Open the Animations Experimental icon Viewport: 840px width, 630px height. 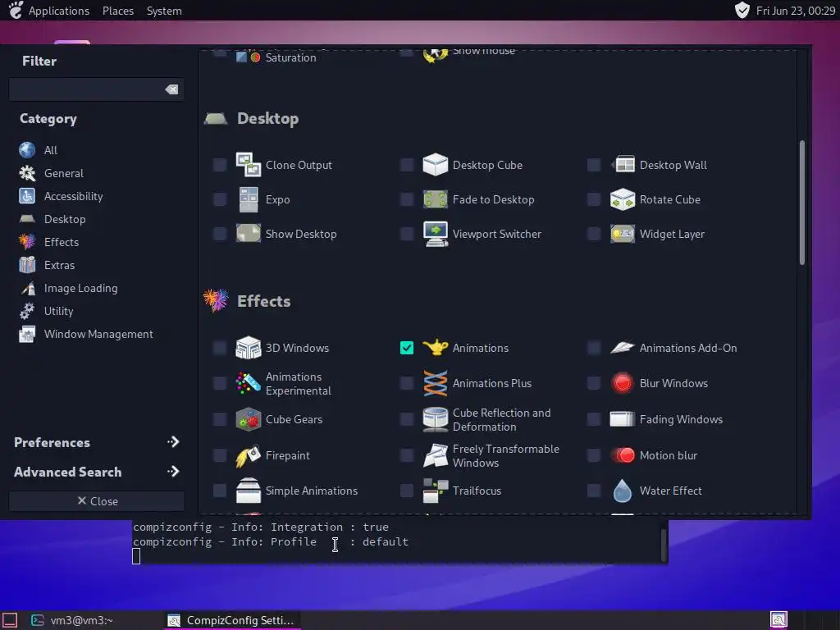[248, 384]
